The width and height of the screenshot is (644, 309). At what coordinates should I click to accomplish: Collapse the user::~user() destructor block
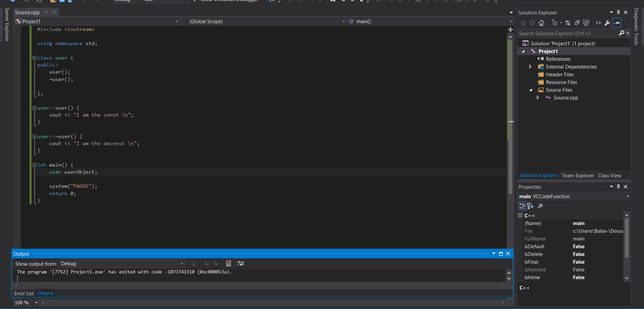[34, 136]
